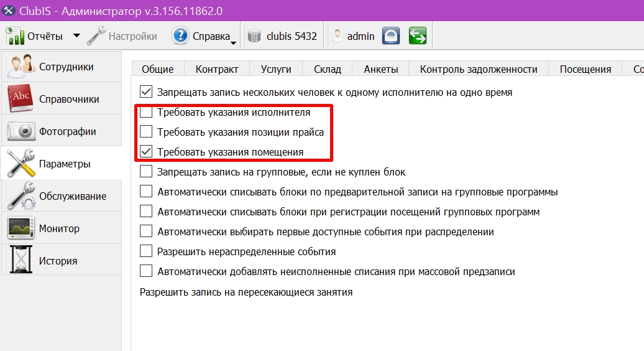Enable Требовать указания позиции прайса checkbox
The width and height of the screenshot is (644, 351).
coord(146,131)
